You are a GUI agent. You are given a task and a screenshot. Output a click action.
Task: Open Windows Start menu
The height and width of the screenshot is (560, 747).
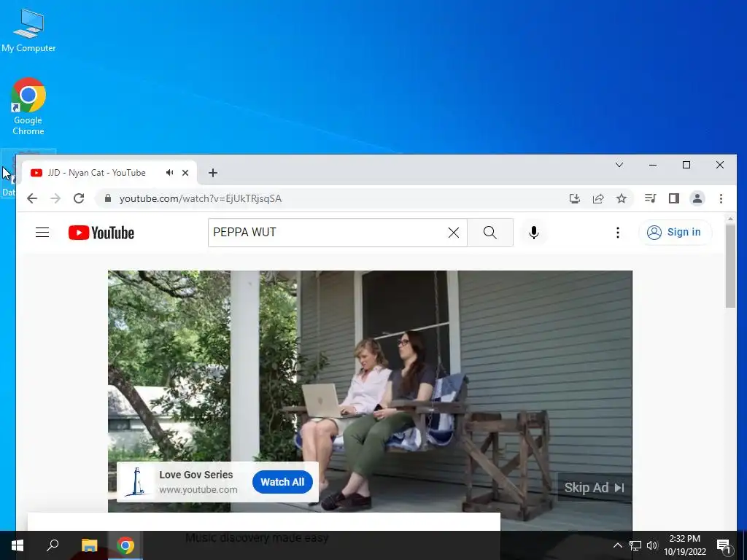(x=18, y=545)
